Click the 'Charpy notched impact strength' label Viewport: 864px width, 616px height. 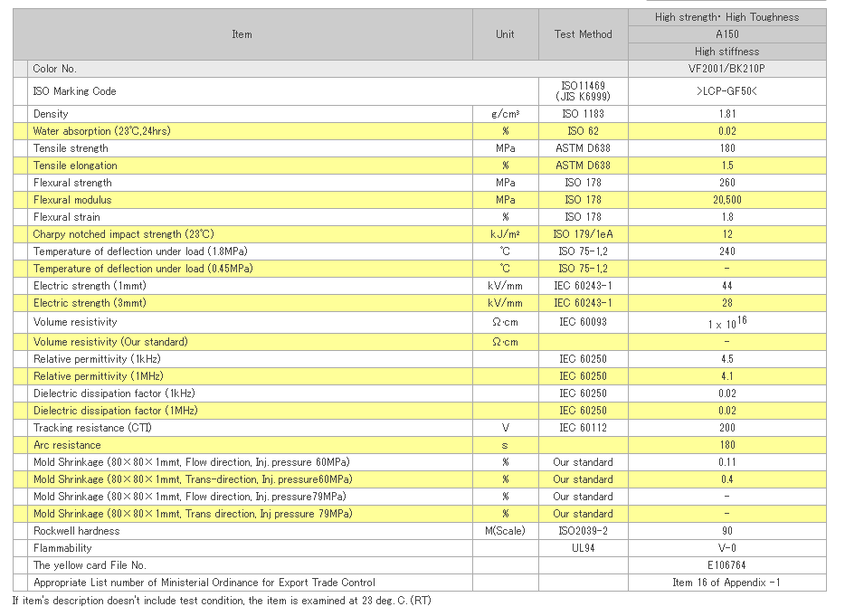pos(123,234)
